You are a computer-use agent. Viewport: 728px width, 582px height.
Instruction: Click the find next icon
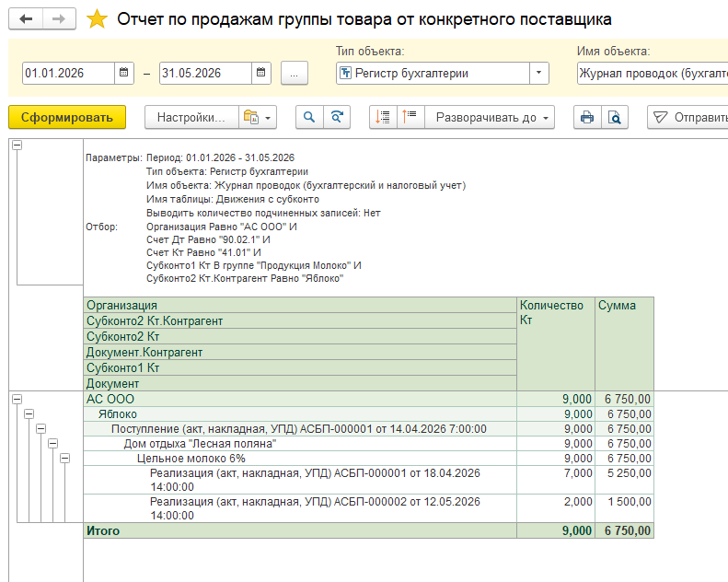[x=337, y=117]
